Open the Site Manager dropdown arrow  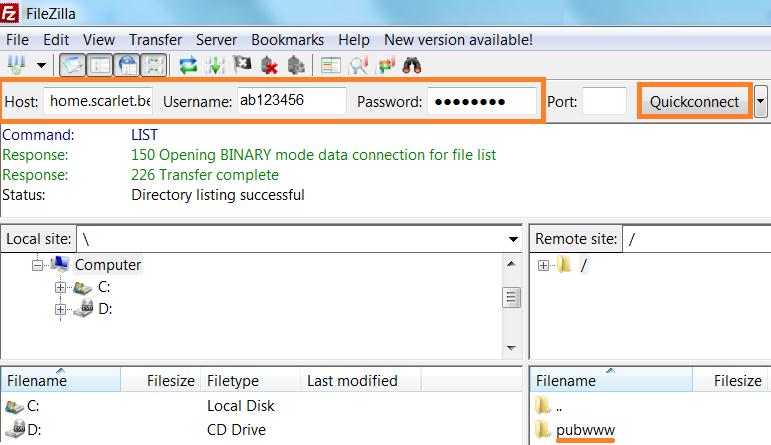point(41,65)
